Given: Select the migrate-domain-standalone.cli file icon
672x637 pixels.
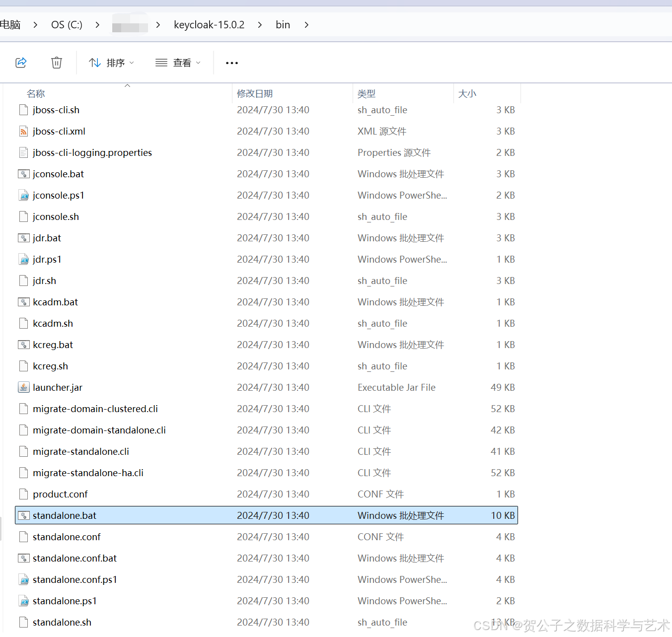Looking at the screenshot, I should click(23, 430).
